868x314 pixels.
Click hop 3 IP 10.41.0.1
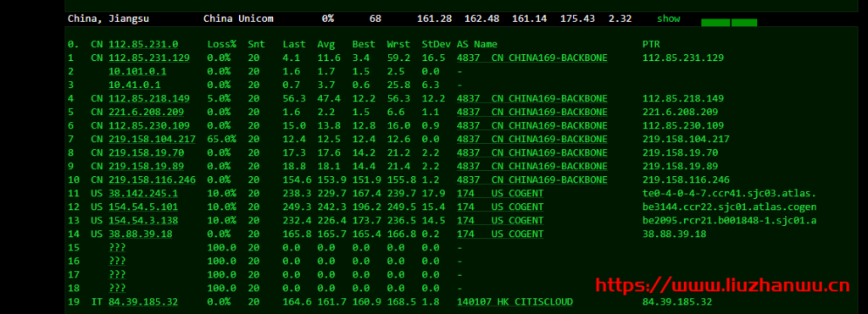pos(135,85)
